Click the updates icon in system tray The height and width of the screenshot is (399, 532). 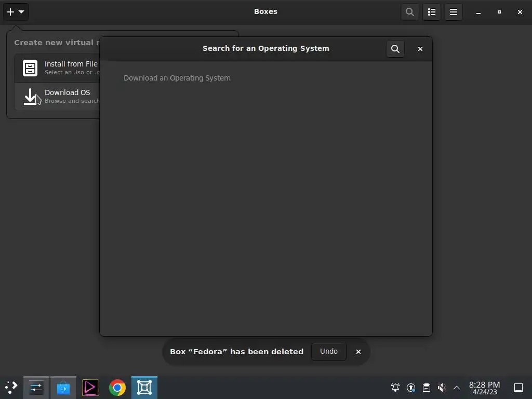pyautogui.click(x=411, y=388)
